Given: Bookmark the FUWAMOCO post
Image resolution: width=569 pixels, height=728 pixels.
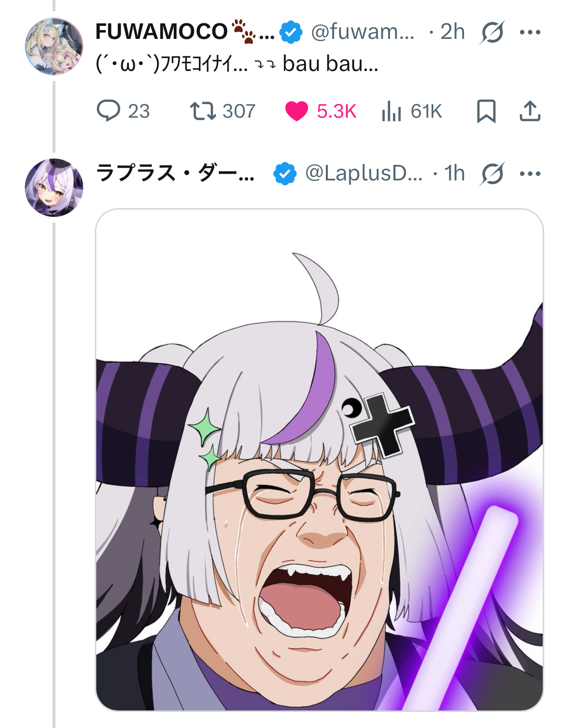Looking at the screenshot, I should [486, 111].
